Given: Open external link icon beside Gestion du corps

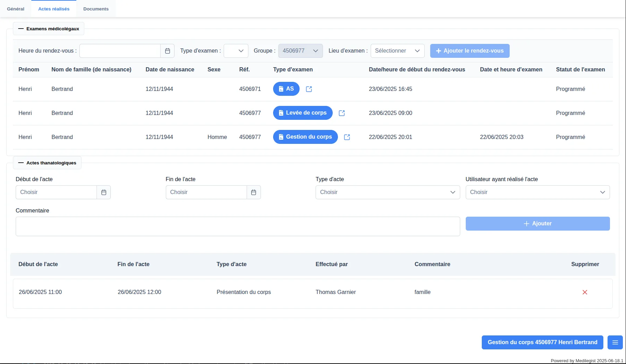Looking at the screenshot, I should (347, 137).
